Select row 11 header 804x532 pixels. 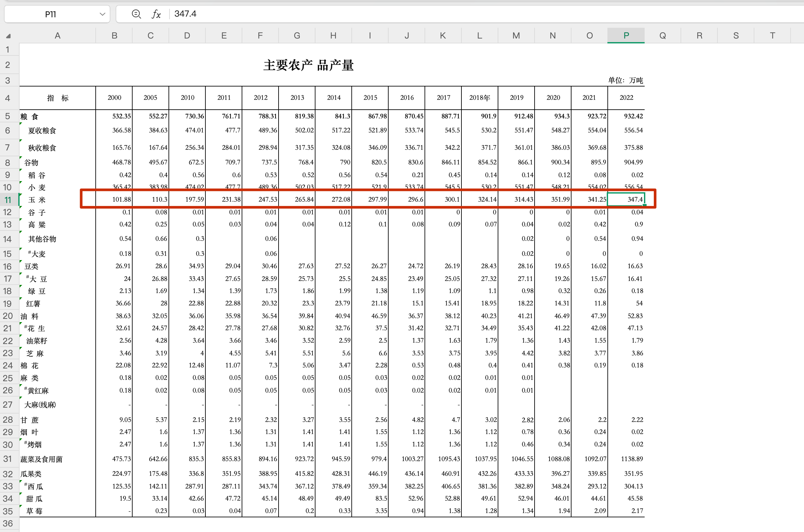8,200
